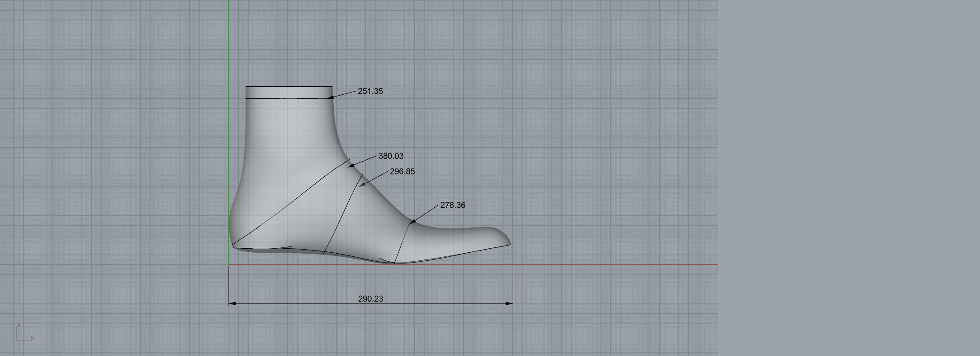Viewport: 980px width, 356px height.
Task: Click the arrowhead of the 251.35 leader
Action: [x=331, y=97]
